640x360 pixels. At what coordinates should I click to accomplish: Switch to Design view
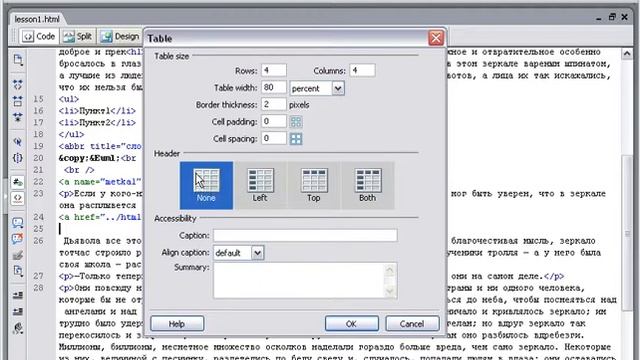click(x=120, y=36)
